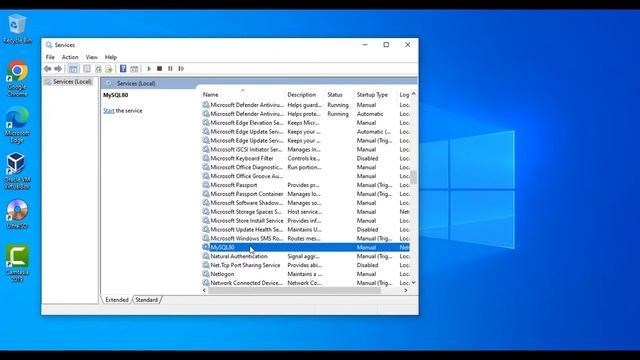Viewport: 640px width, 360px height.
Task: Open Help using the blue toolbar icon
Action: click(123, 69)
